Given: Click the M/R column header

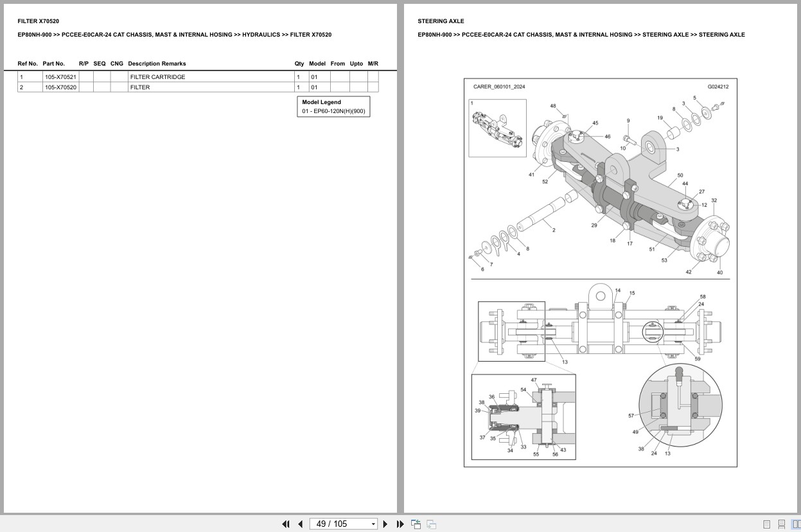Looking at the screenshot, I should pyautogui.click(x=373, y=64).
